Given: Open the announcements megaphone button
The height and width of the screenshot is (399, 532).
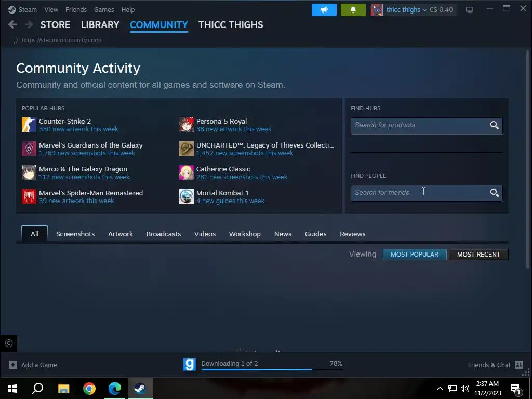Looking at the screenshot, I should (324, 10).
